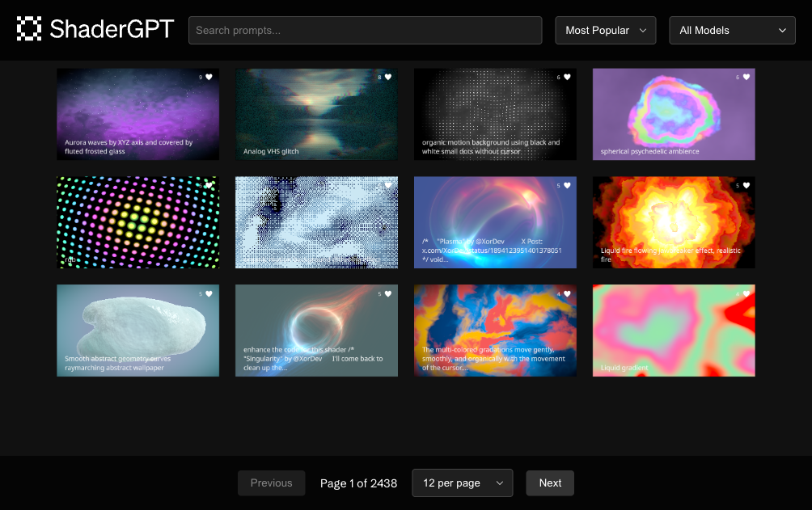Toggle the heart on the fluted frosted glass shader

coord(209,78)
